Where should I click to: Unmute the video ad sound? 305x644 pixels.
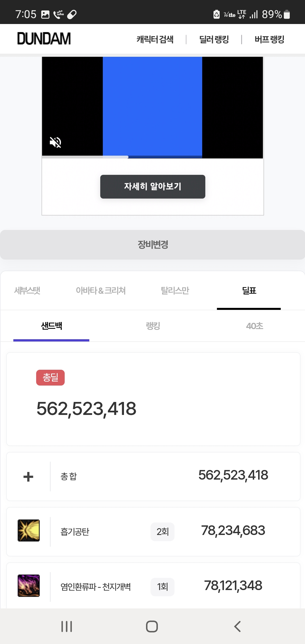[x=55, y=142]
